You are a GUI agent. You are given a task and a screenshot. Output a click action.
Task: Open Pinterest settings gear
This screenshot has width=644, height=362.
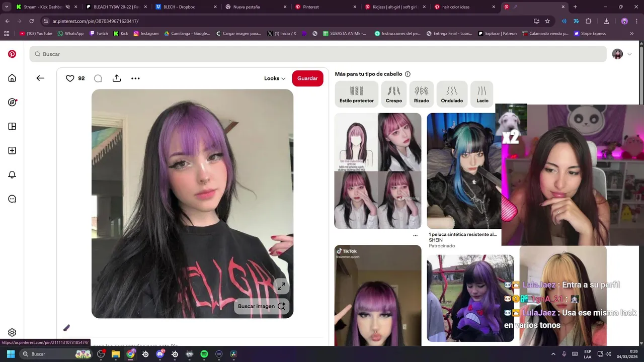click(x=12, y=332)
